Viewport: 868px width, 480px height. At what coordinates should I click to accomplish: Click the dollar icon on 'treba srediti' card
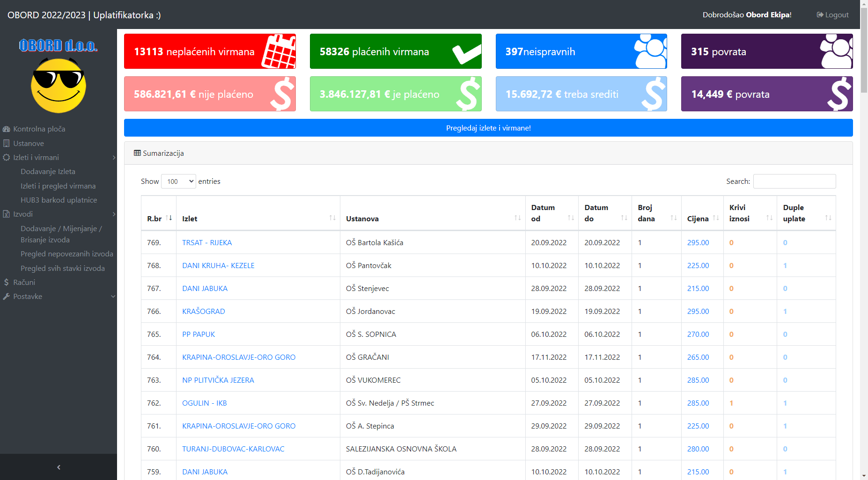click(x=654, y=94)
